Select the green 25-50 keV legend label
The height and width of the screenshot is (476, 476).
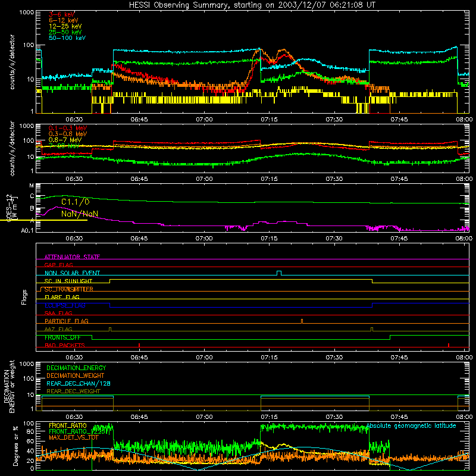click(65, 32)
